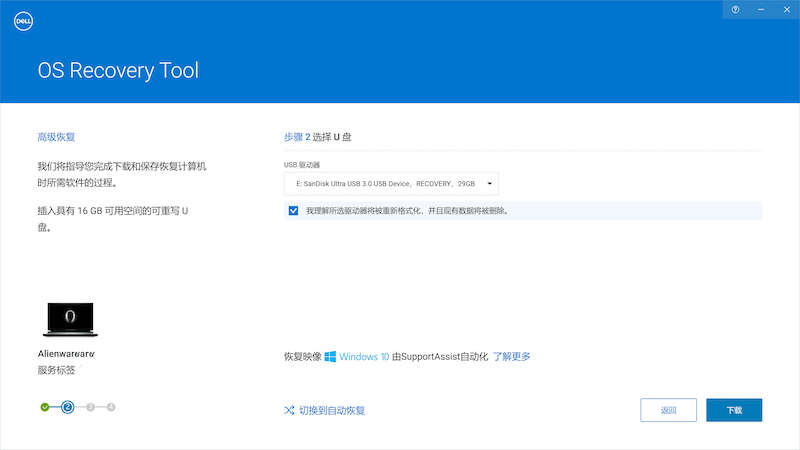The width and height of the screenshot is (800, 450).
Task: Close the OS Recovery Tool window
Action: click(x=787, y=10)
